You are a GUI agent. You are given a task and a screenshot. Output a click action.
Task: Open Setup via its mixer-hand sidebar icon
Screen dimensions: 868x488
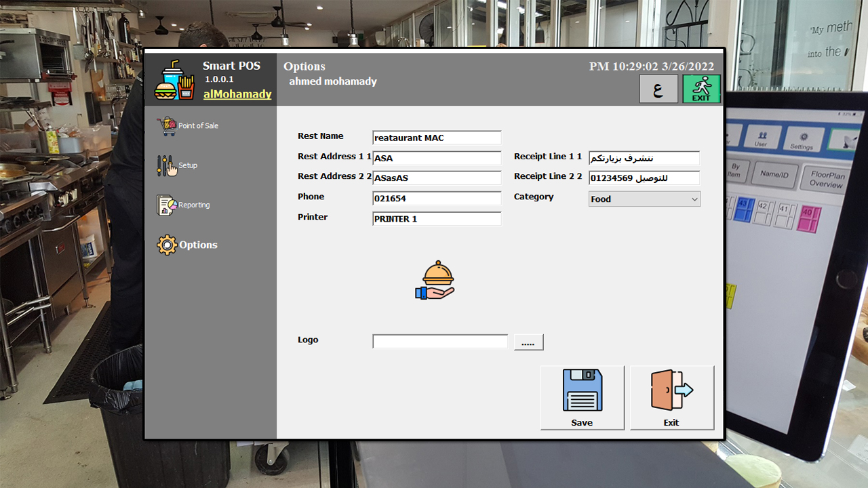click(x=165, y=165)
